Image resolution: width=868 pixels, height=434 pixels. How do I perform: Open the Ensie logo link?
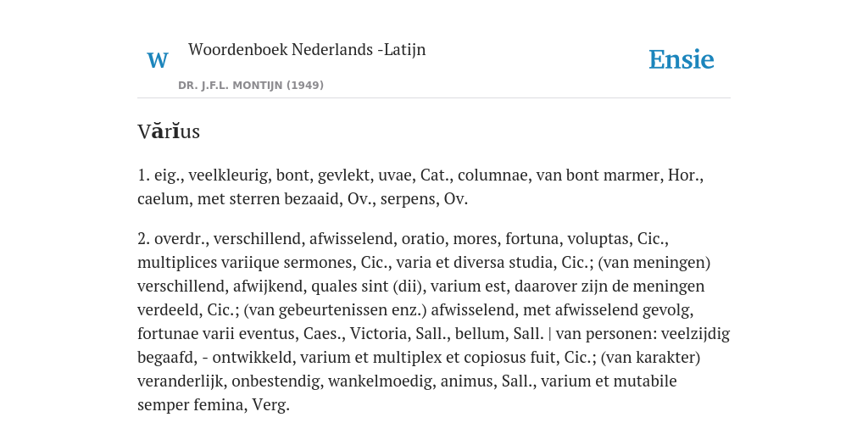coord(682,59)
